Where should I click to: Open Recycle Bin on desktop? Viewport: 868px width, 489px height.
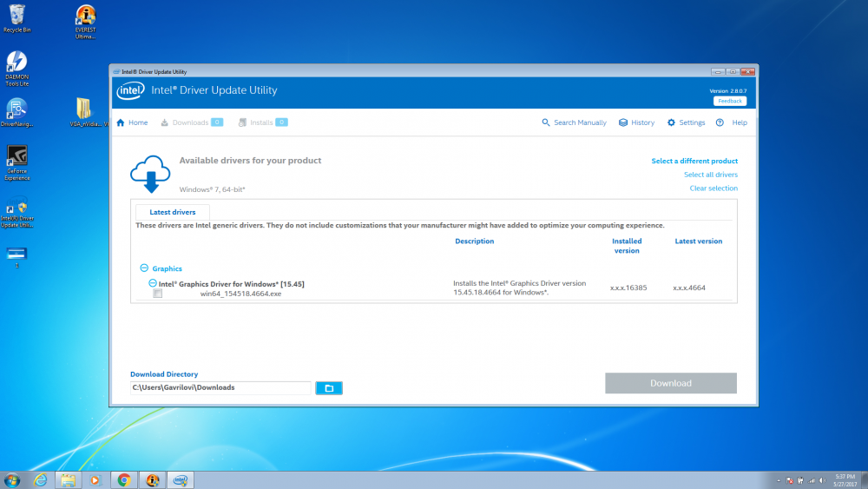[x=17, y=19]
